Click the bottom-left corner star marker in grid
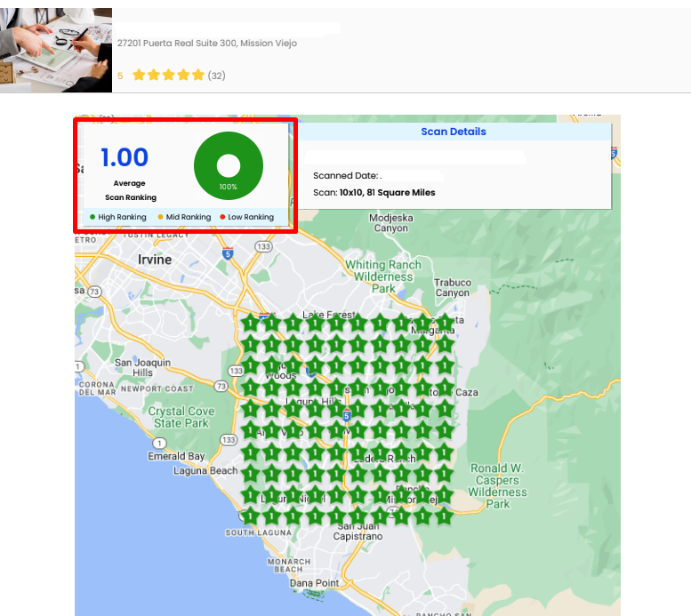This screenshot has width=691, height=616. pos(250,516)
